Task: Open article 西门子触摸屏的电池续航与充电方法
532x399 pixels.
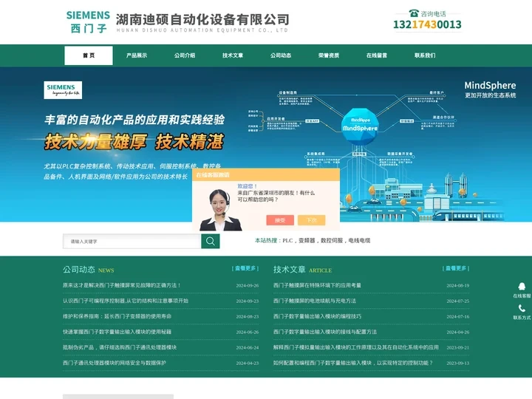Action: pos(315,301)
